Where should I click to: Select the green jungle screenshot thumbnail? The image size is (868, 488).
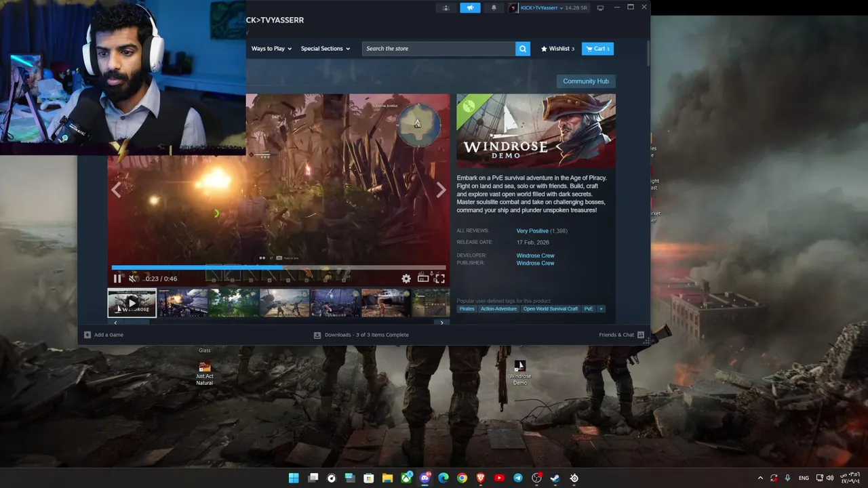pos(234,303)
